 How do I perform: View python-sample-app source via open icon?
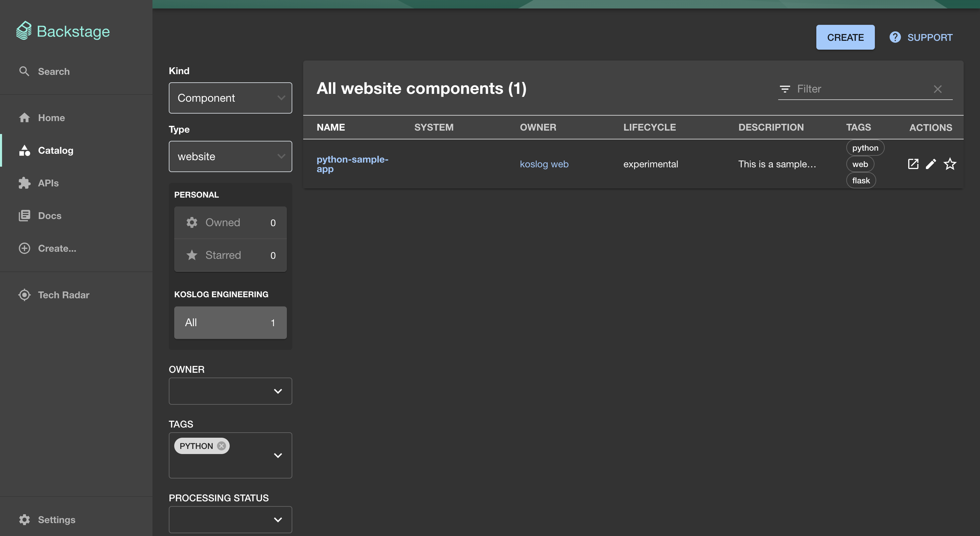[x=913, y=164]
